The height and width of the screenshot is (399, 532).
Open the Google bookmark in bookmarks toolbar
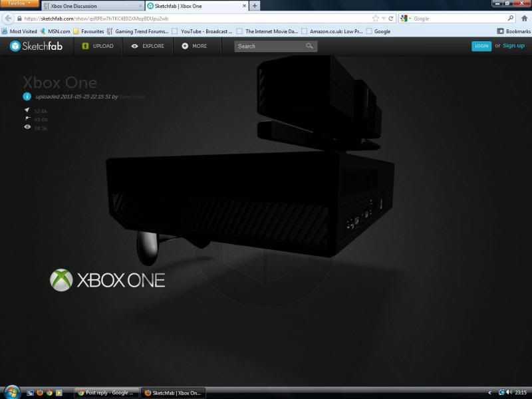pyautogui.click(x=378, y=31)
